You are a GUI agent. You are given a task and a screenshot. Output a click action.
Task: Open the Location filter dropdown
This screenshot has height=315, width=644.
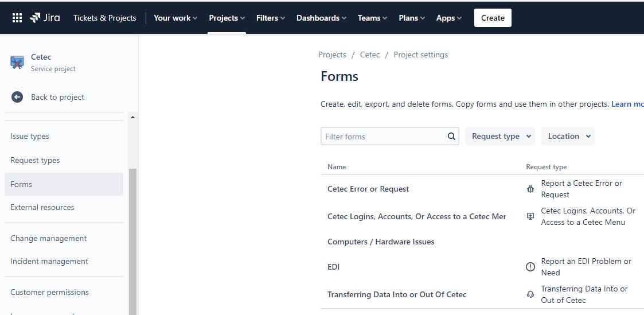(568, 136)
